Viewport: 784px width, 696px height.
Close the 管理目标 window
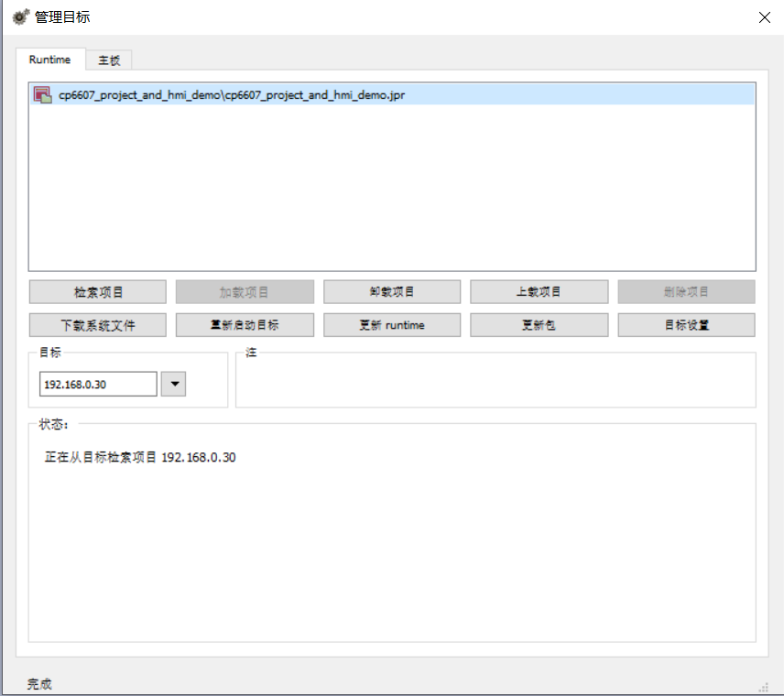tap(764, 17)
